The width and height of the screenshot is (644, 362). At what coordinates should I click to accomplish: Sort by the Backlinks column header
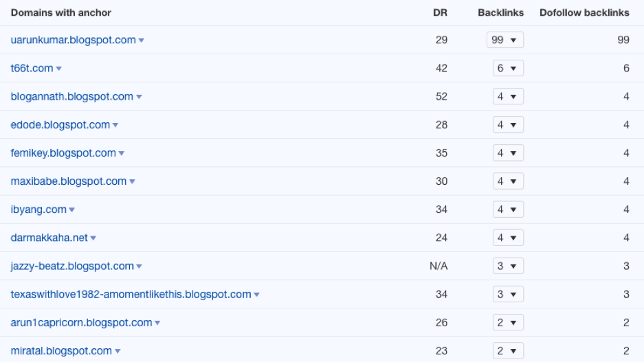point(500,13)
